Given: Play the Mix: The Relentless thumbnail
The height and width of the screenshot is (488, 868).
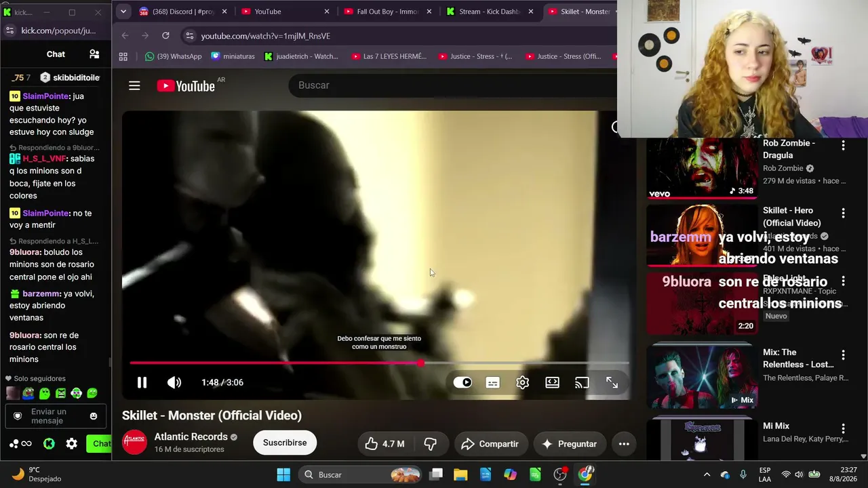Looking at the screenshot, I should coord(702,377).
